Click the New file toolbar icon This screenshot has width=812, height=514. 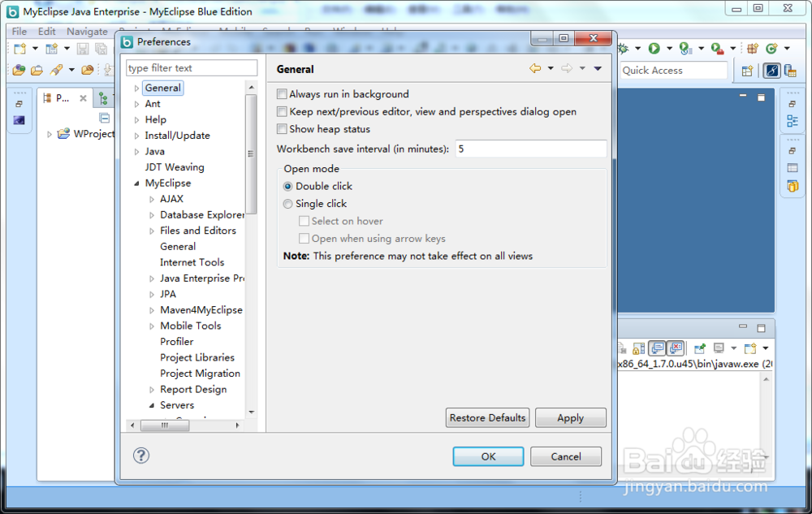[19, 49]
